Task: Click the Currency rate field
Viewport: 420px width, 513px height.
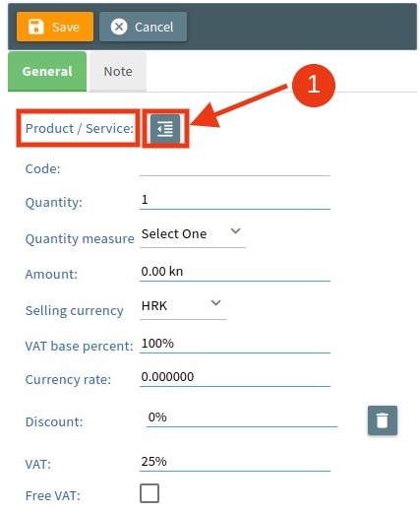Action: pyautogui.click(x=235, y=377)
